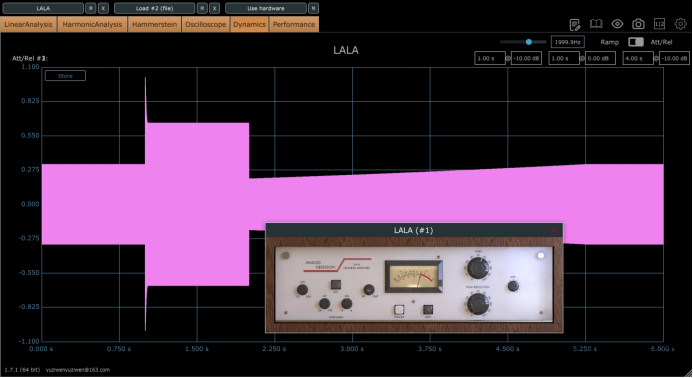Open the Load #2 (file) slot

pos(154,8)
